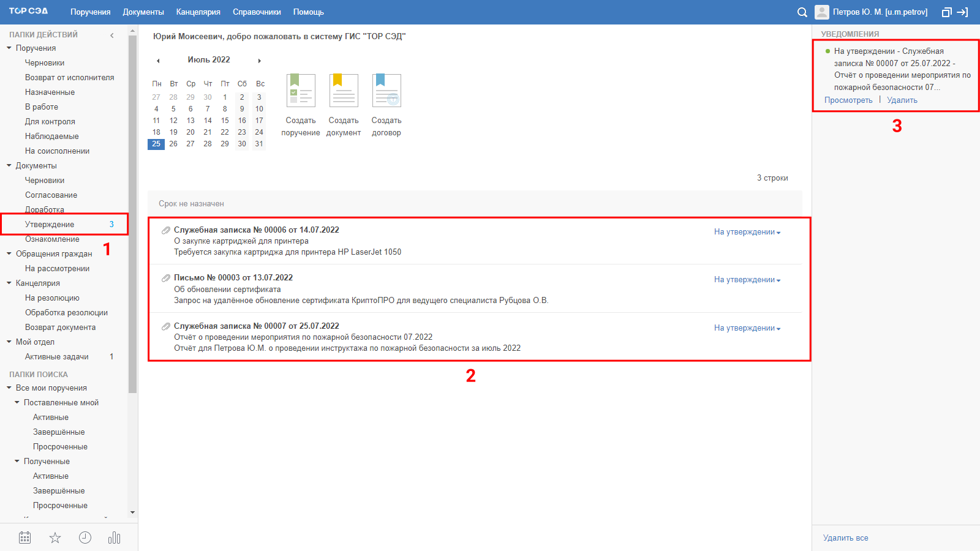
Task: Open the Наблюдаемые folder
Action: pyautogui.click(x=52, y=137)
